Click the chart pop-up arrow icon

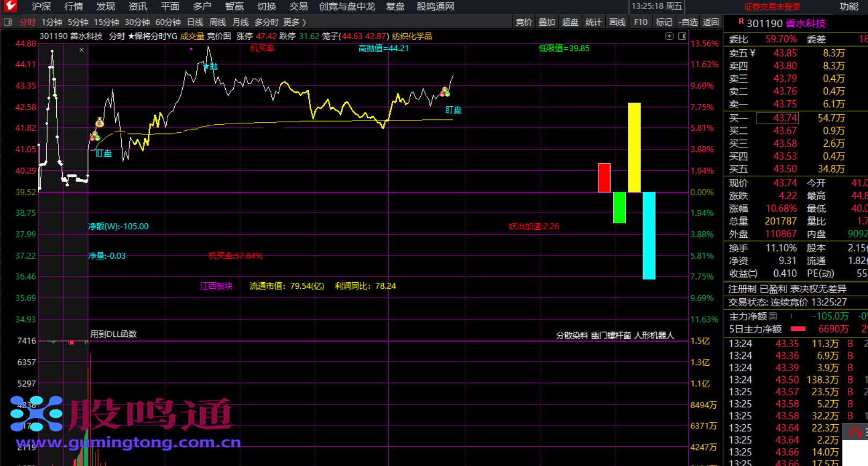pos(670,36)
